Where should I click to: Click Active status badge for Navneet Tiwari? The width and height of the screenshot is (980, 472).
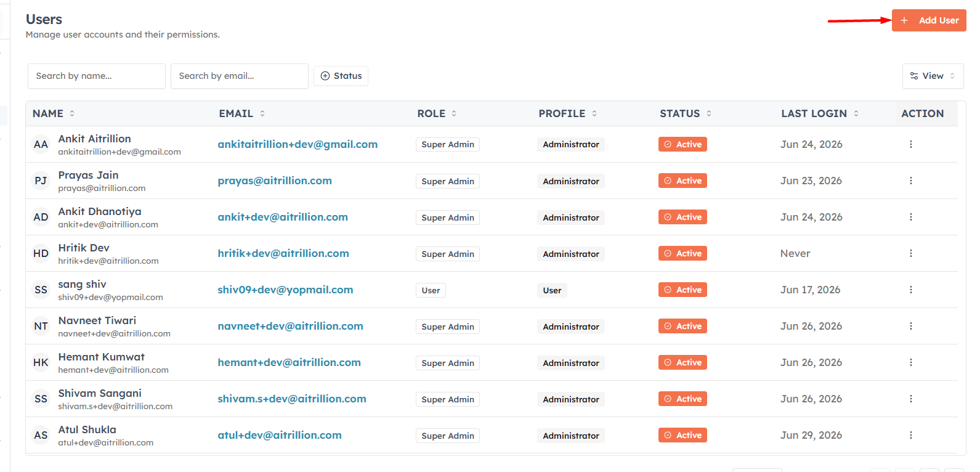point(682,326)
